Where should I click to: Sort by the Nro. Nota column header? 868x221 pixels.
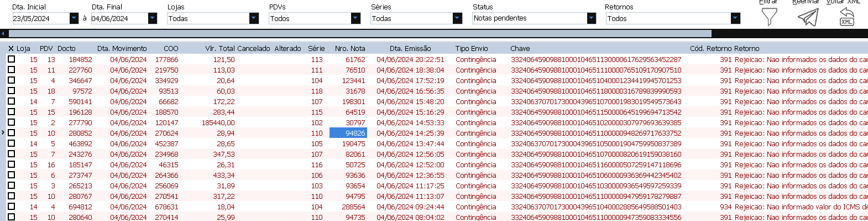coord(350,49)
